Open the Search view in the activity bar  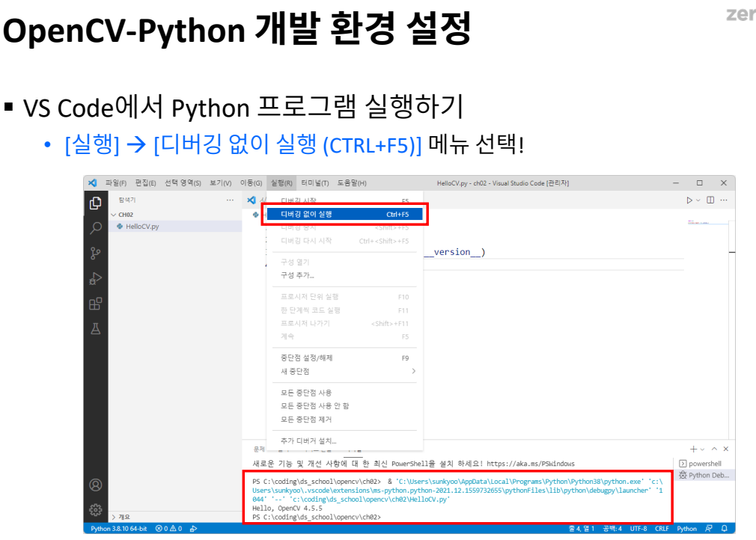[x=96, y=228]
